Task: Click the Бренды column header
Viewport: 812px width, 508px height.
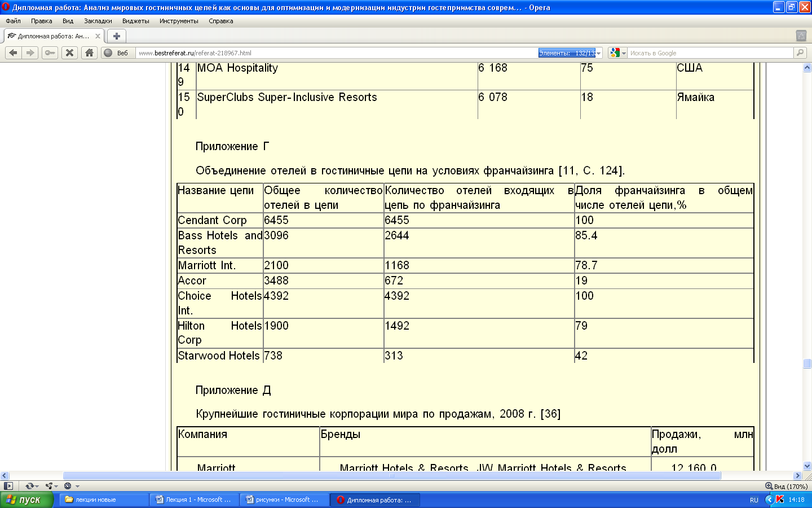Action: (x=485, y=441)
